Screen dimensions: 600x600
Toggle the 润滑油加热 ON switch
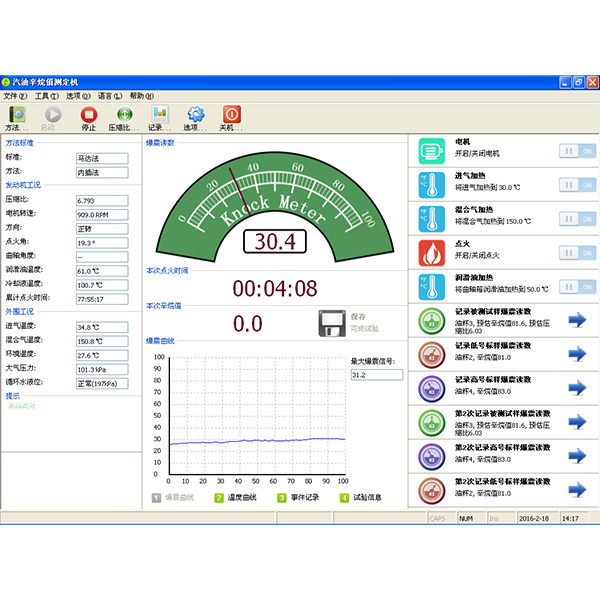577,287
